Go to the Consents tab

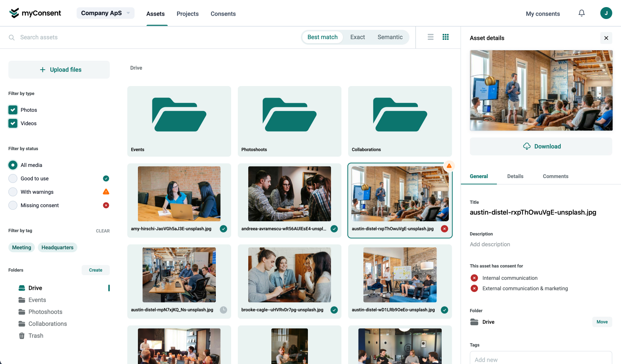223,14
